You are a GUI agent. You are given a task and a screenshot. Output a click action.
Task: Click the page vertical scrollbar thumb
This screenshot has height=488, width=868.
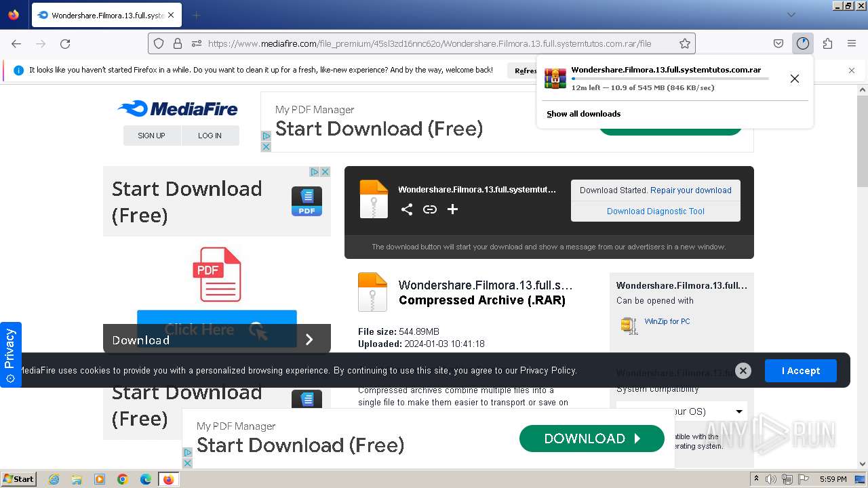863,141
